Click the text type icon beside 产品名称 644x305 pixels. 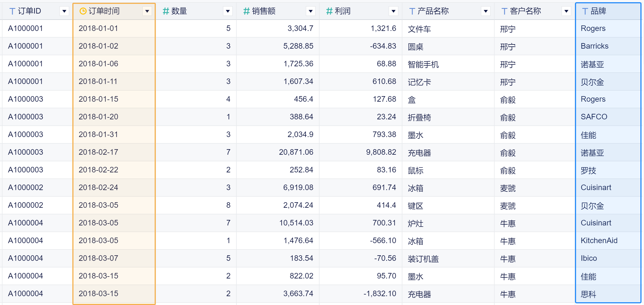coord(412,11)
